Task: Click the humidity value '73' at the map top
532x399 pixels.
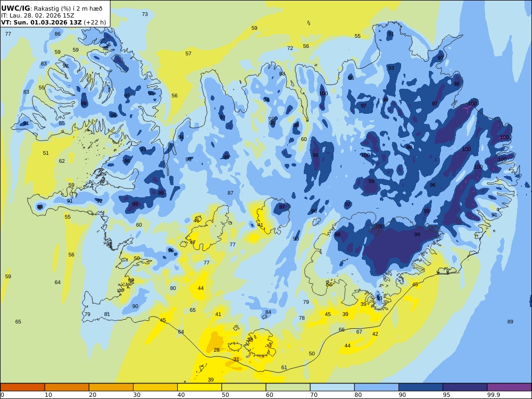Action: point(145,14)
